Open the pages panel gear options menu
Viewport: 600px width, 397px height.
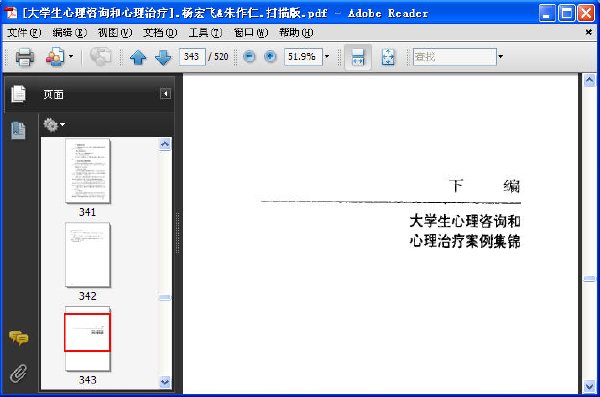[x=54, y=124]
